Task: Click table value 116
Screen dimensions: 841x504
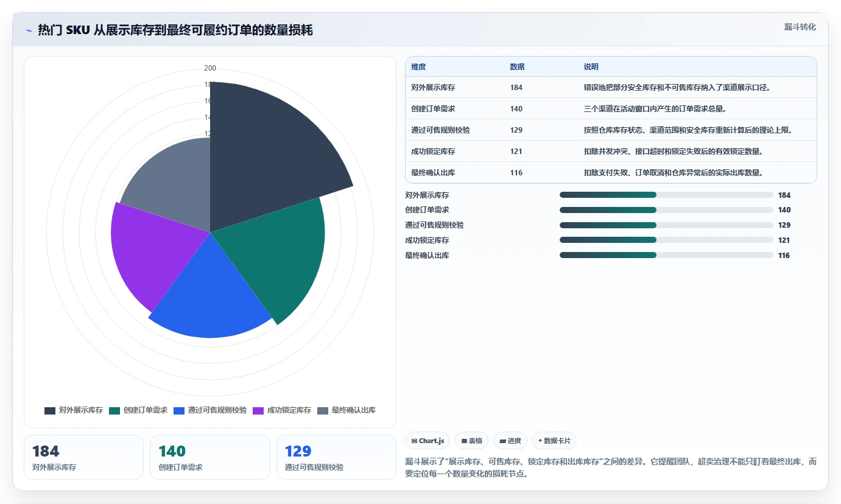Action: coord(516,173)
